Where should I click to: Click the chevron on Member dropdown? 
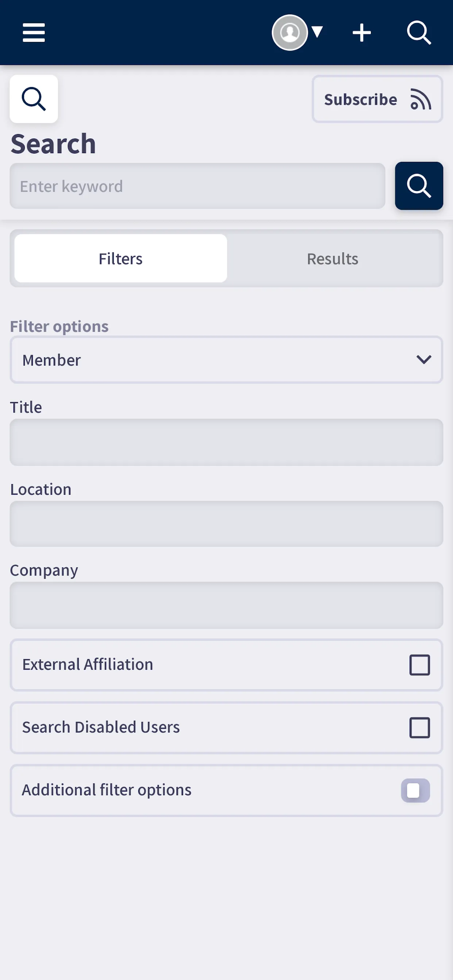click(424, 359)
